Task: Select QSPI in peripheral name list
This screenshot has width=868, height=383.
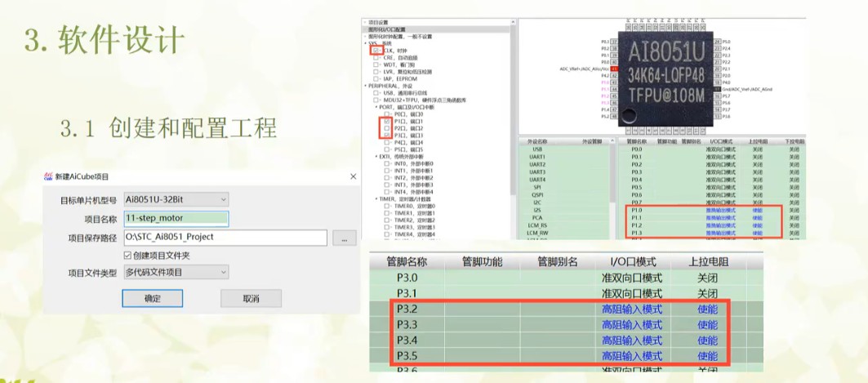Action: [537, 195]
